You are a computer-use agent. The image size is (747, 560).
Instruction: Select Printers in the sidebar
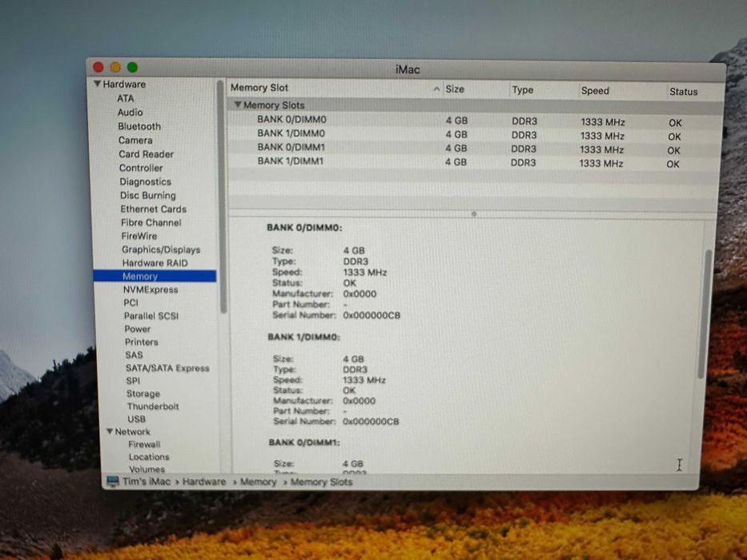142,342
